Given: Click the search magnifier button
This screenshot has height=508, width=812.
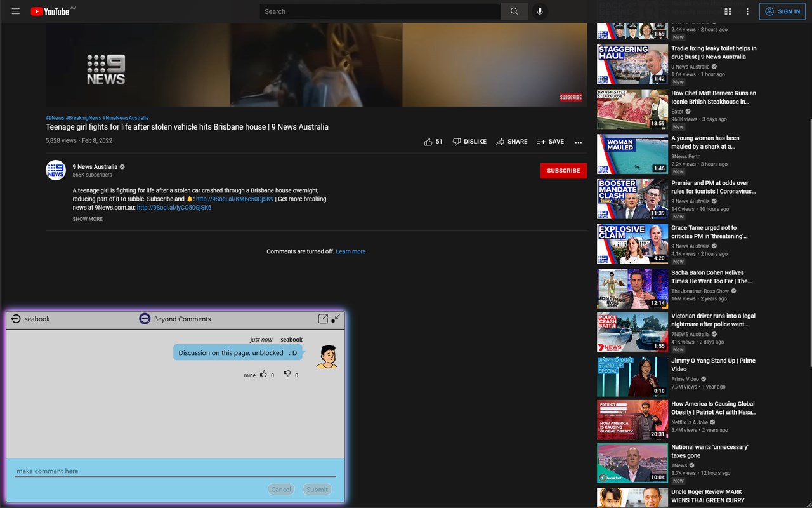Looking at the screenshot, I should tap(514, 11).
